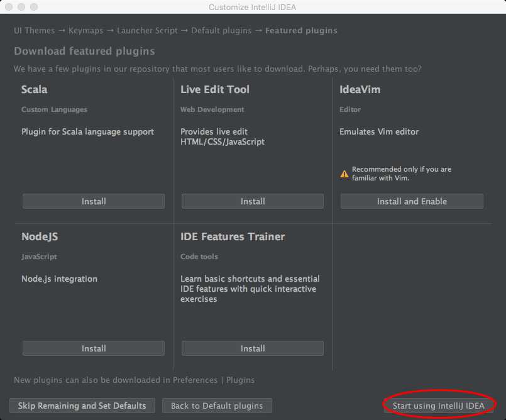Click the Code tools category label
506x420 pixels.
(x=199, y=257)
